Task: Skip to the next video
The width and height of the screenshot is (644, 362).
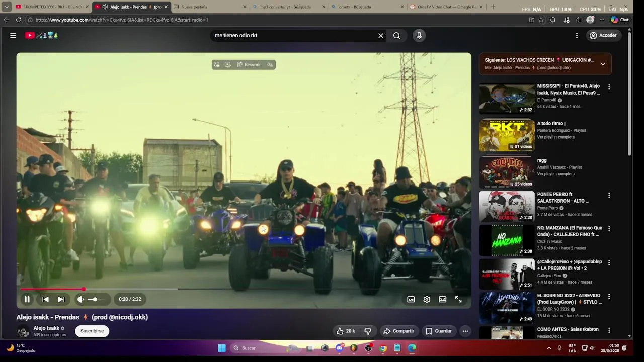Action: 61,299
